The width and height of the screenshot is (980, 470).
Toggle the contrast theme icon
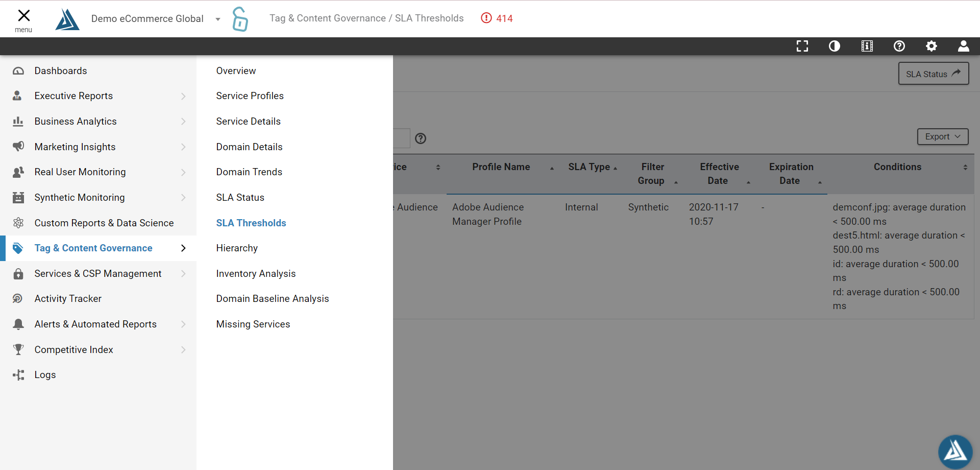pos(835,46)
